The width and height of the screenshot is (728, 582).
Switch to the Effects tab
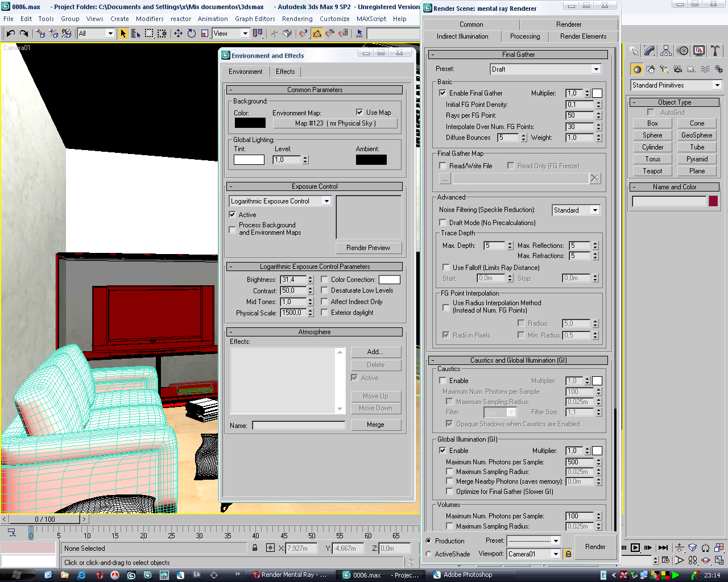(x=286, y=72)
